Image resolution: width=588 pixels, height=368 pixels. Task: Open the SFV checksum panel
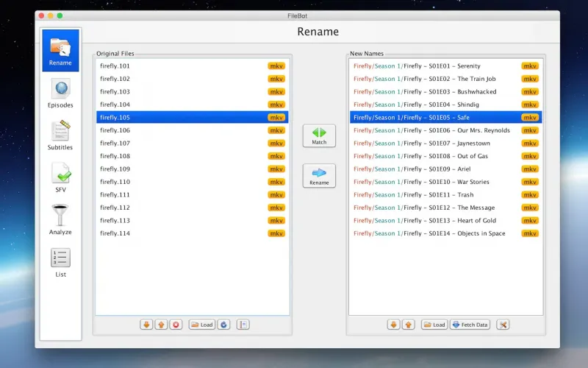60,178
